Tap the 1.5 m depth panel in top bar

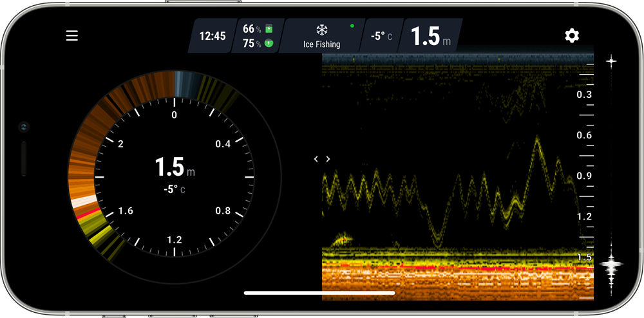pos(430,35)
